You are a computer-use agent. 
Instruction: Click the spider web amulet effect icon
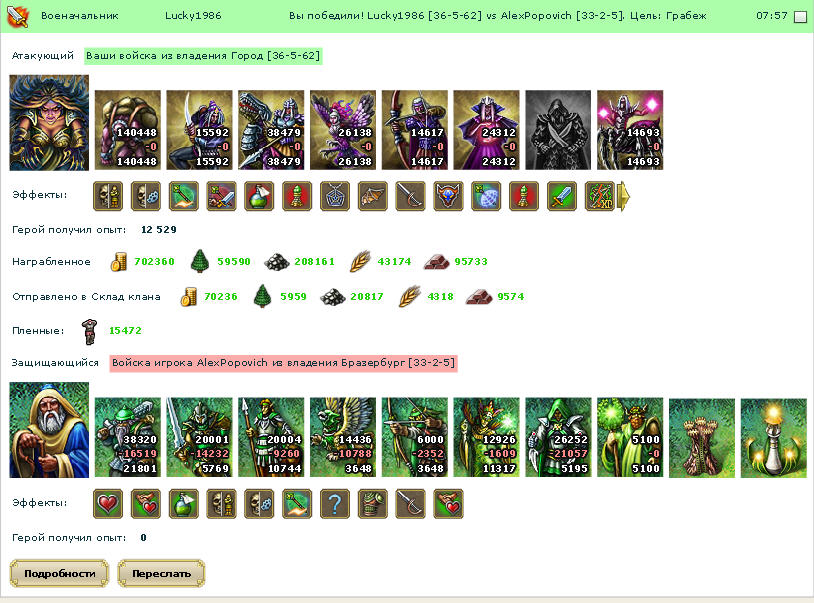(x=335, y=196)
